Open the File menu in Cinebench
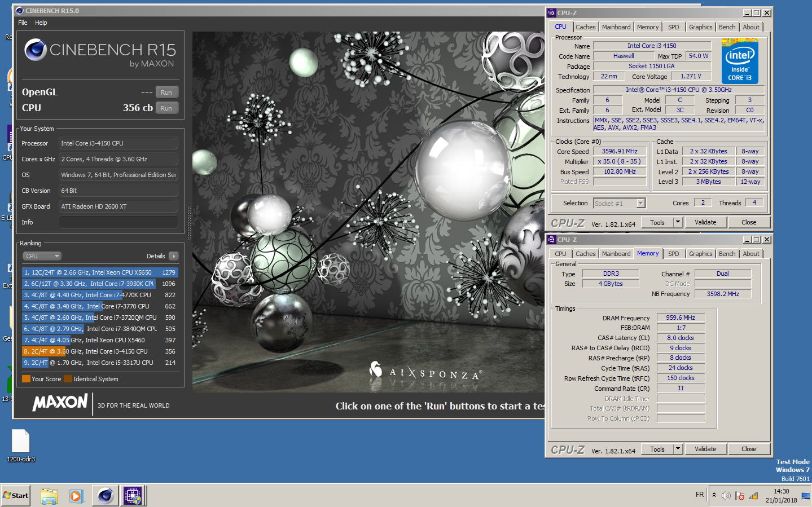The width and height of the screenshot is (812, 507). point(23,23)
